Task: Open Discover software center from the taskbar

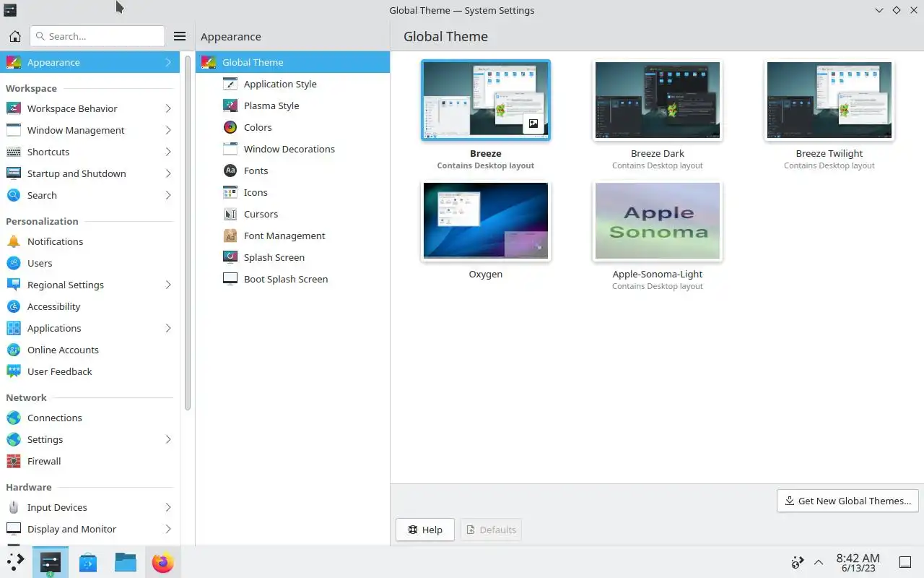Action: pos(88,562)
